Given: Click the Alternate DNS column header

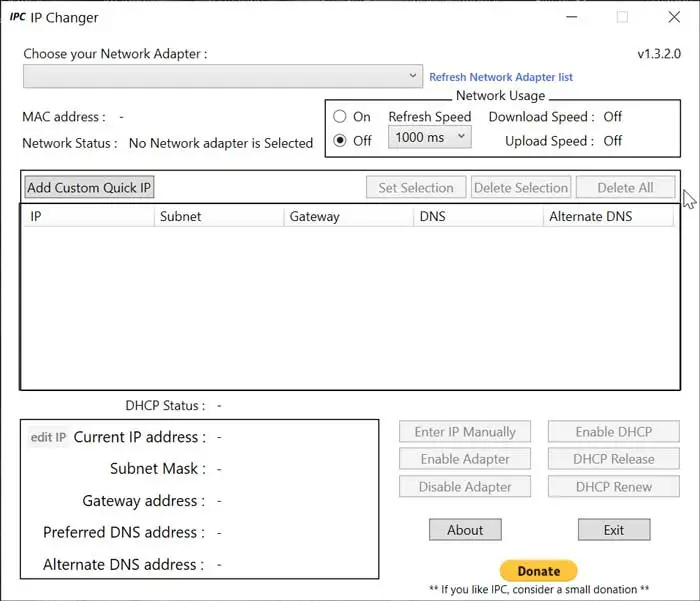Looking at the screenshot, I should point(608,216).
